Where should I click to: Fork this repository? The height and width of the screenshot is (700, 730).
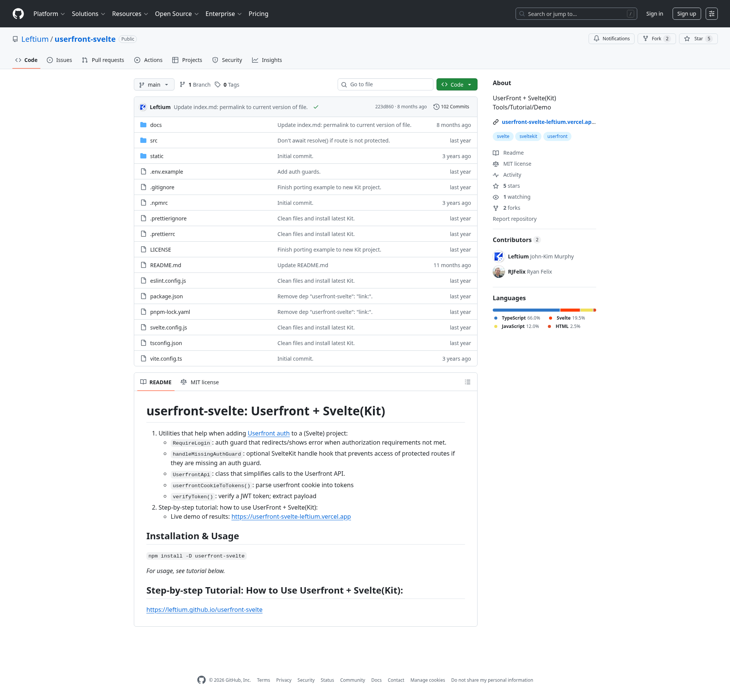click(x=657, y=39)
